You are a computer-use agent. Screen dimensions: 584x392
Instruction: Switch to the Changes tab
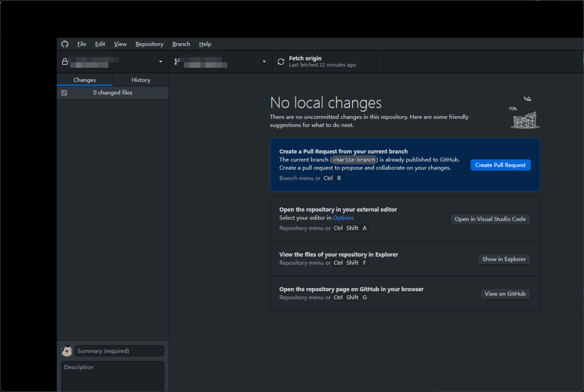tap(84, 80)
